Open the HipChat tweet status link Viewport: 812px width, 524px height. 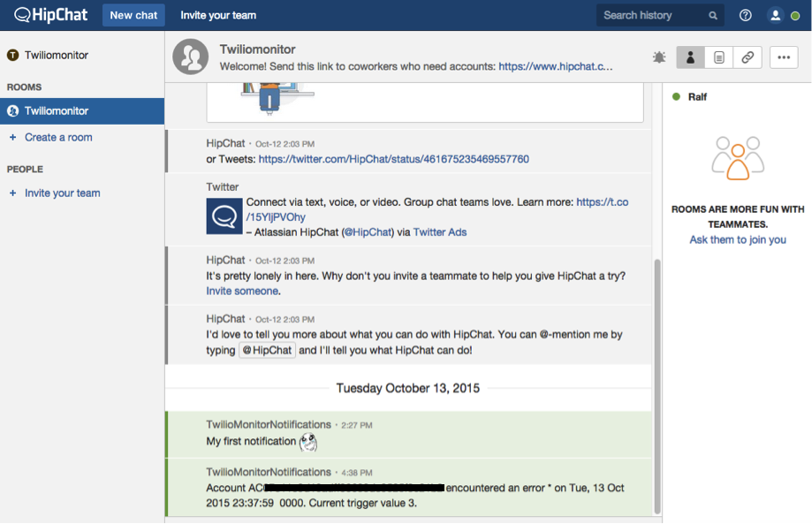pos(393,159)
